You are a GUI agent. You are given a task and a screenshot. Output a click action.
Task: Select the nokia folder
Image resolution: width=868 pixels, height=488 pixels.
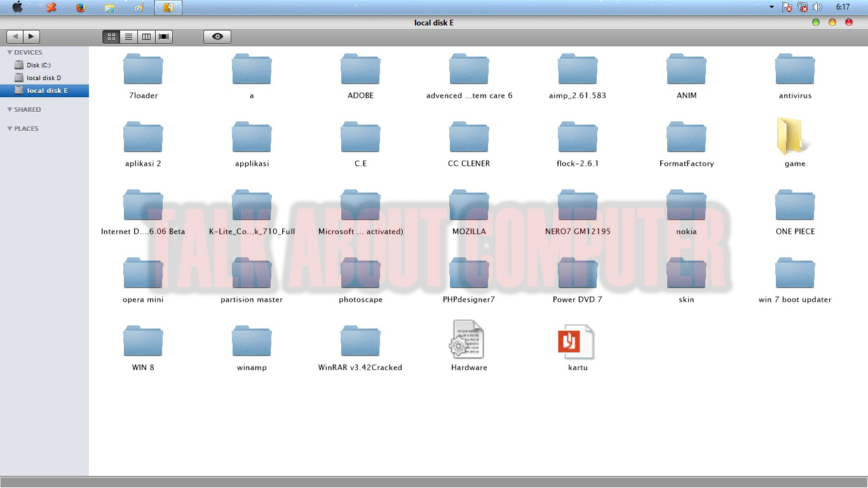[x=686, y=212]
